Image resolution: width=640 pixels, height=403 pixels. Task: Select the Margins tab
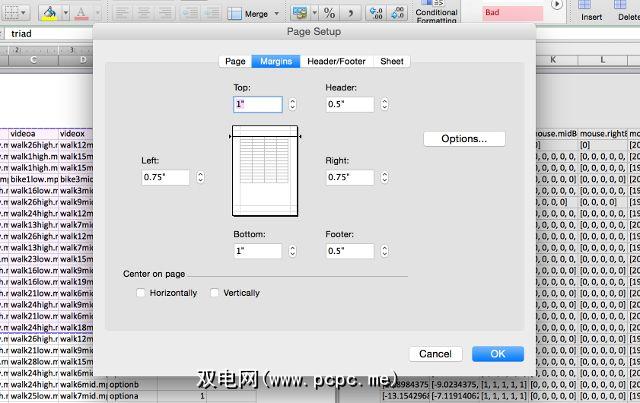coord(276,61)
